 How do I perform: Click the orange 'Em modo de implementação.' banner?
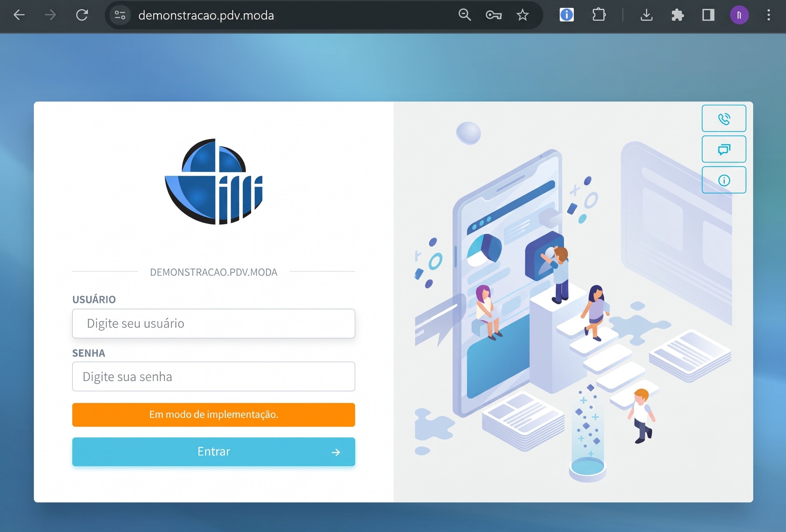tap(214, 414)
